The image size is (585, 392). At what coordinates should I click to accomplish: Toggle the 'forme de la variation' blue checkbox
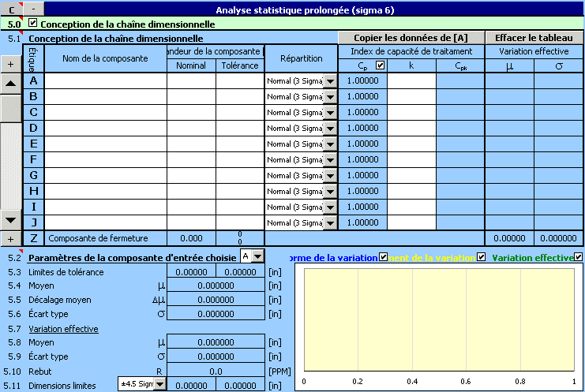click(x=383, y=257)
